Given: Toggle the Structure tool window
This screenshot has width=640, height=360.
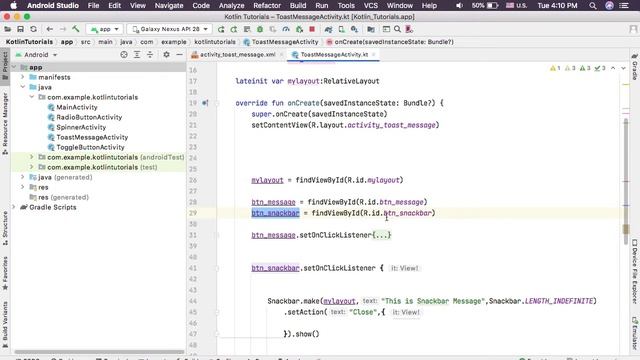Looking at the screenshot, I should click(x=5, y=228).
